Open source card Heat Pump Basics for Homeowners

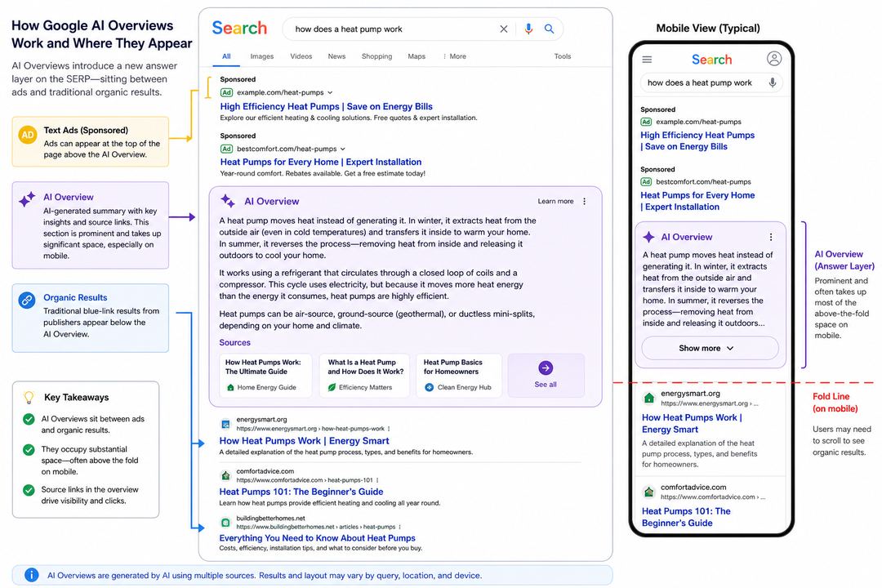coord(459,375)
